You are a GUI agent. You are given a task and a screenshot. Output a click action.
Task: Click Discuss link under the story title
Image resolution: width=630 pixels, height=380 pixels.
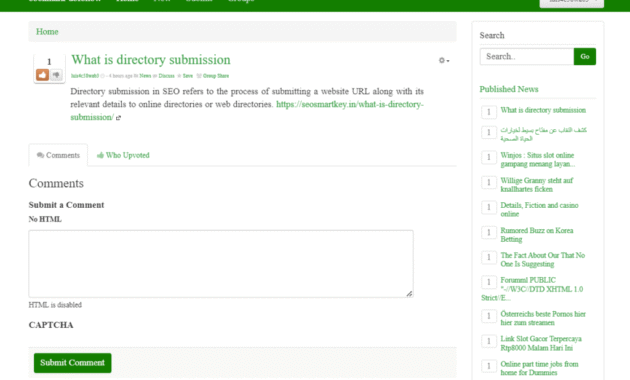coord(166,76)
